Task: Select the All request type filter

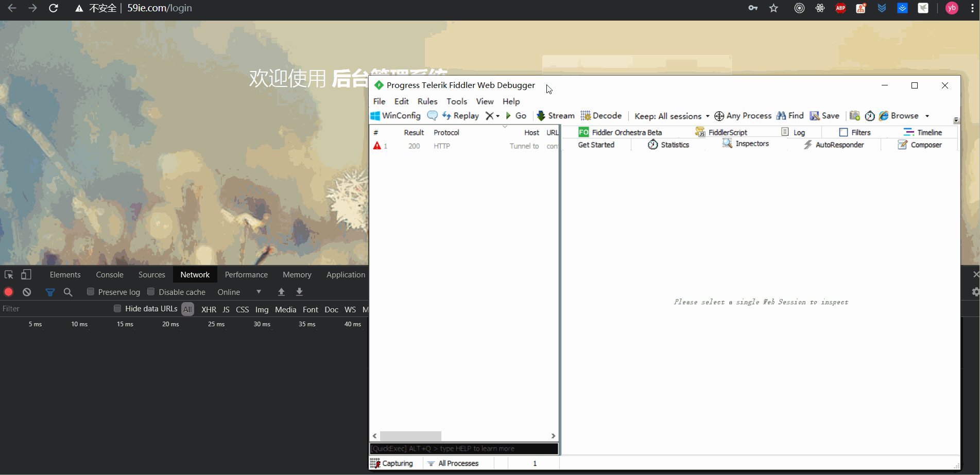Action: (187, 309)
